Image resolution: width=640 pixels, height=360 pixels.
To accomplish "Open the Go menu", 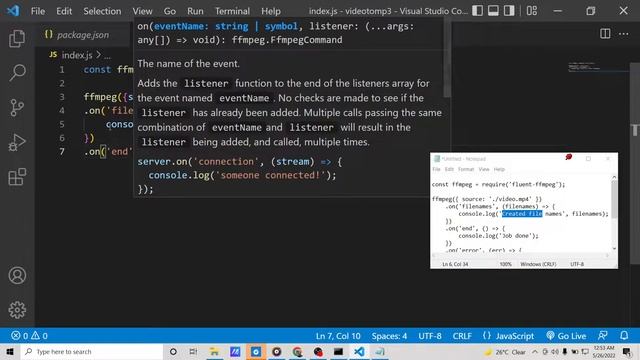I will point(170,11).
